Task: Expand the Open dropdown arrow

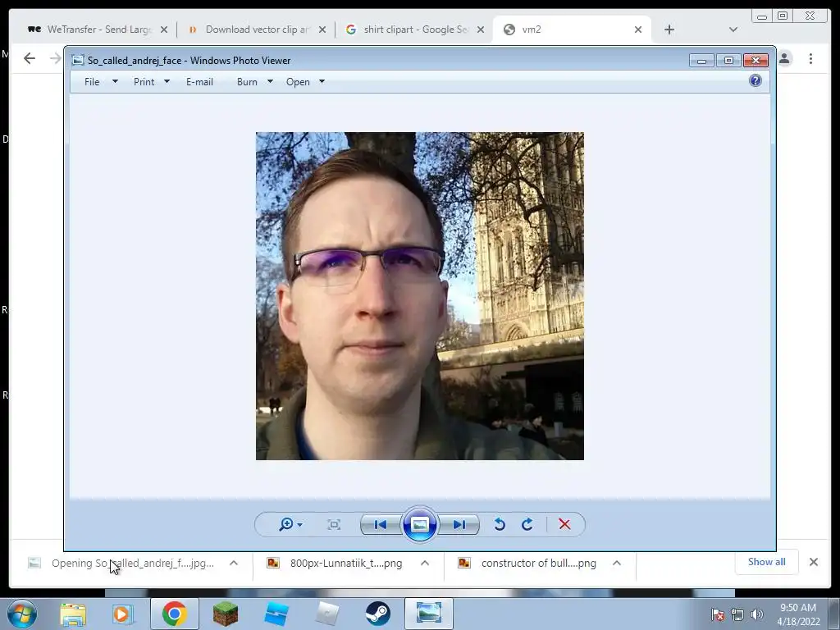Action: coord(322,81)
